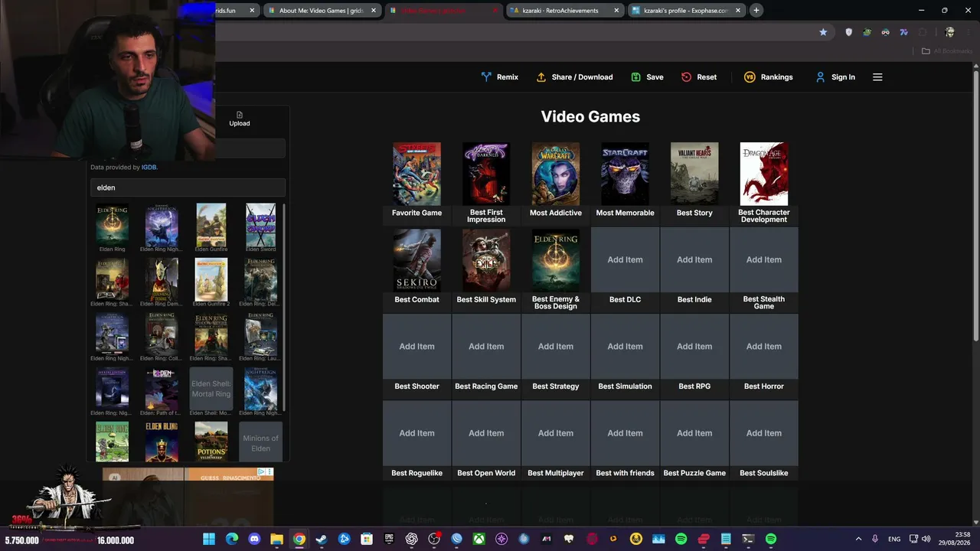Select the Elden Shell: Mortal Ring result
The height and width of the screenshot is (551, 980).
[x=211, y=391]
